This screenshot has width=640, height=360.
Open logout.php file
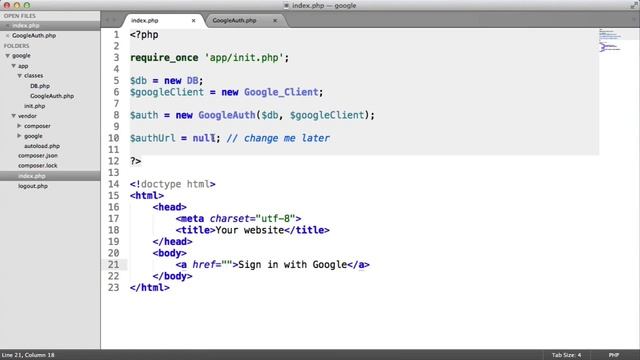pyautogui.click(x=33, y=186)
